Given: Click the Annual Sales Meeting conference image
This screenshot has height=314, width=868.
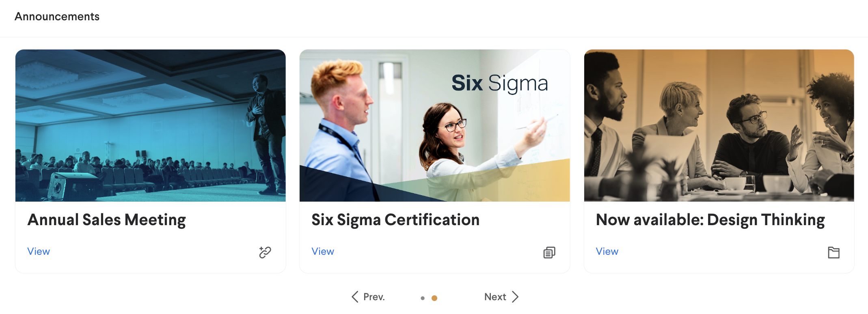Looking at the screenshot, I should click(150, 126).
